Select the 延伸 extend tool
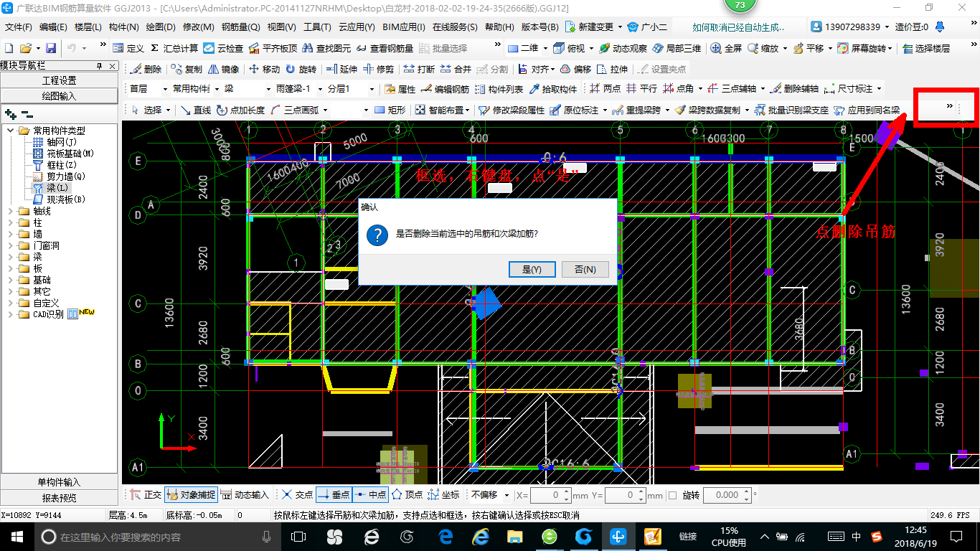 pos(342,70)
